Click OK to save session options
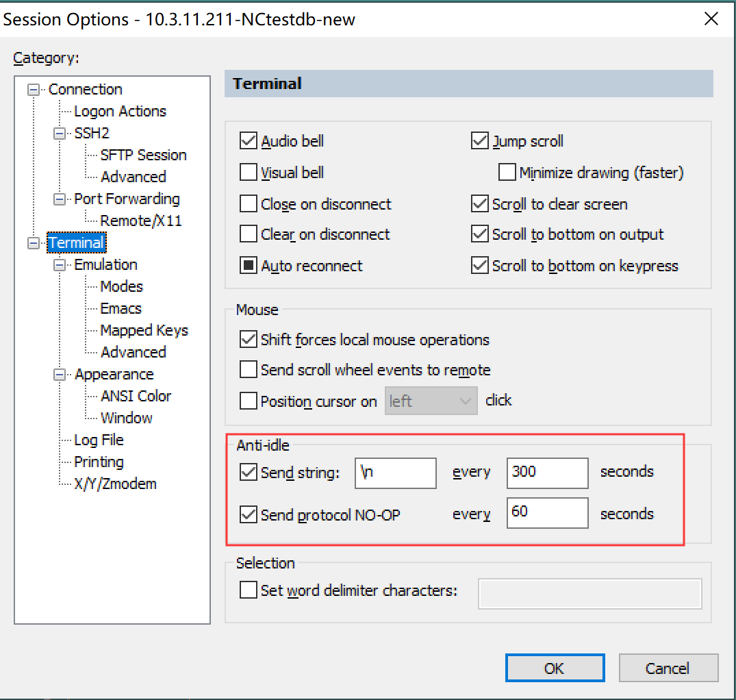736x700 pixels. 555,668
